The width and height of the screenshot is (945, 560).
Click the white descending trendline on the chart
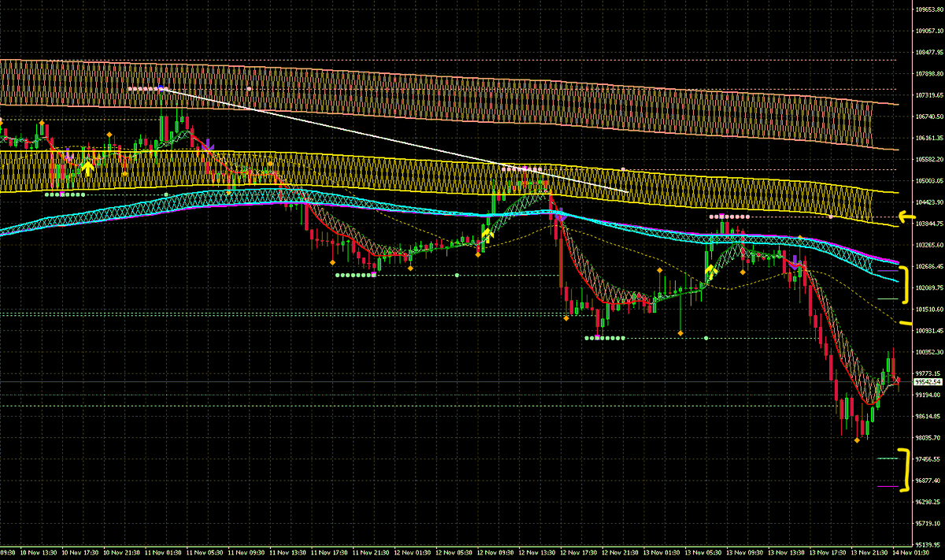[x=394, y=134]
